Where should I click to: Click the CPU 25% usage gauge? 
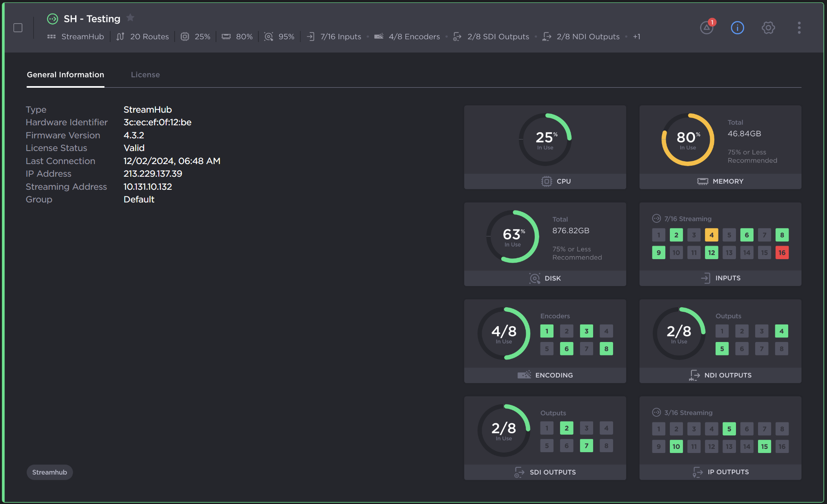[x=545, y=140]
